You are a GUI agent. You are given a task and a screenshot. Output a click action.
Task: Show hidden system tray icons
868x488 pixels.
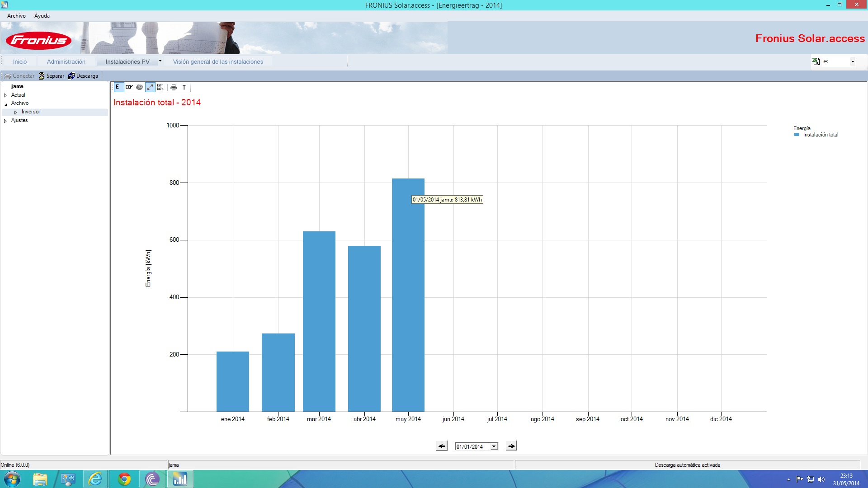pyautogui.click(x=788, y=479)
